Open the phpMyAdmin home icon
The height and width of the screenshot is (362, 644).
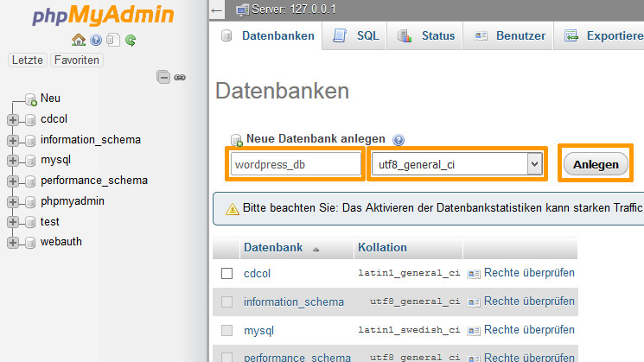coord(79,40)
